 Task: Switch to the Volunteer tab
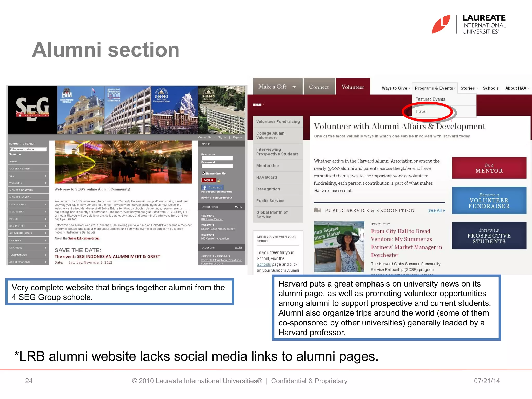[x=353, y=87]
